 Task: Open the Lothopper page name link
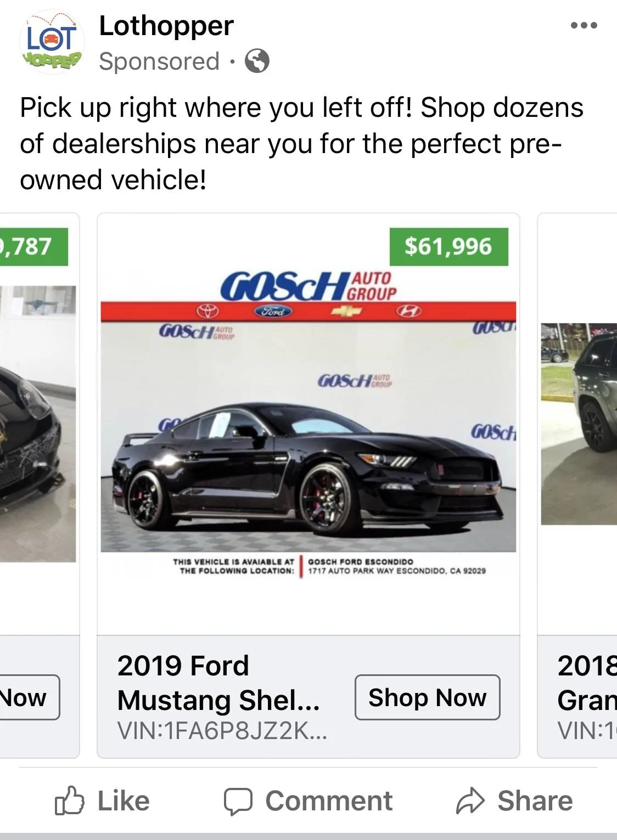pos(166,25)
